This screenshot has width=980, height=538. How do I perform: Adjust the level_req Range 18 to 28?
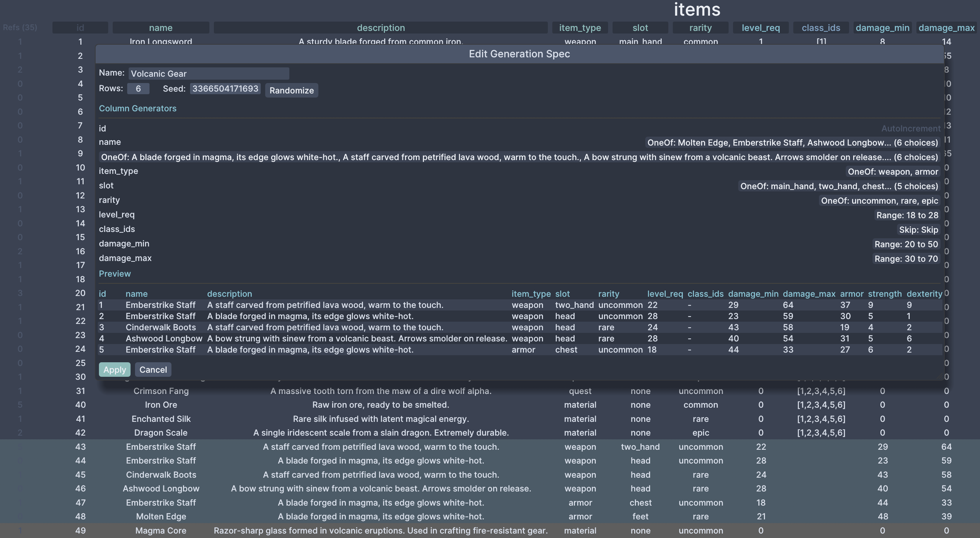click(x=907, y=215)
